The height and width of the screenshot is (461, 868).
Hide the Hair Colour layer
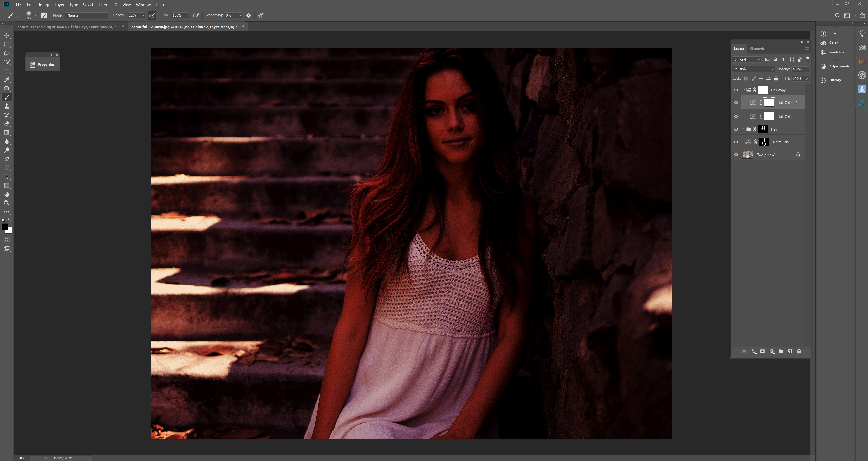pos(736,116)
